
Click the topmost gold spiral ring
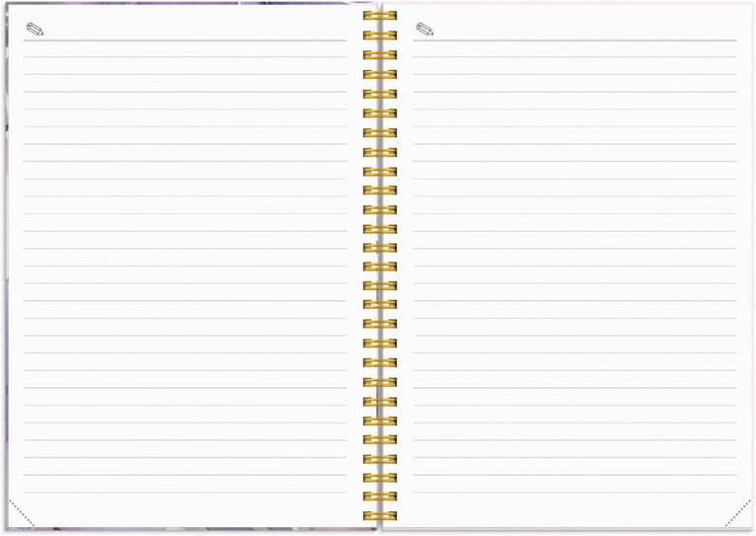pyautogui.click(x=379, y=16)
